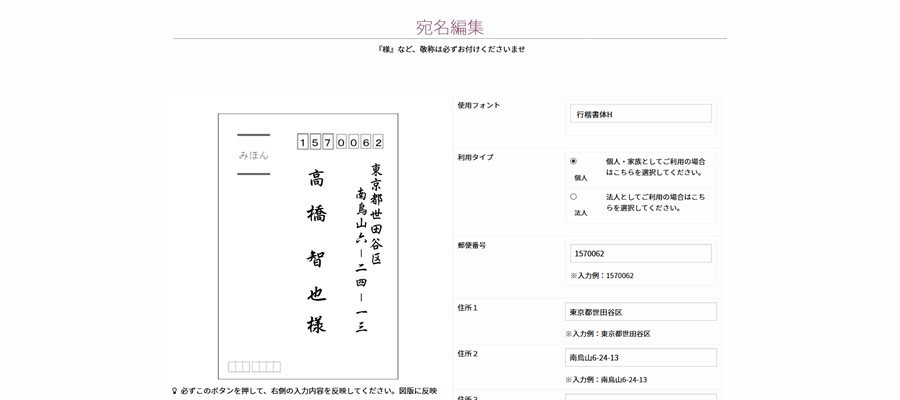
Task: Click the 宛名編集 page heading
Action: (449, 26)
